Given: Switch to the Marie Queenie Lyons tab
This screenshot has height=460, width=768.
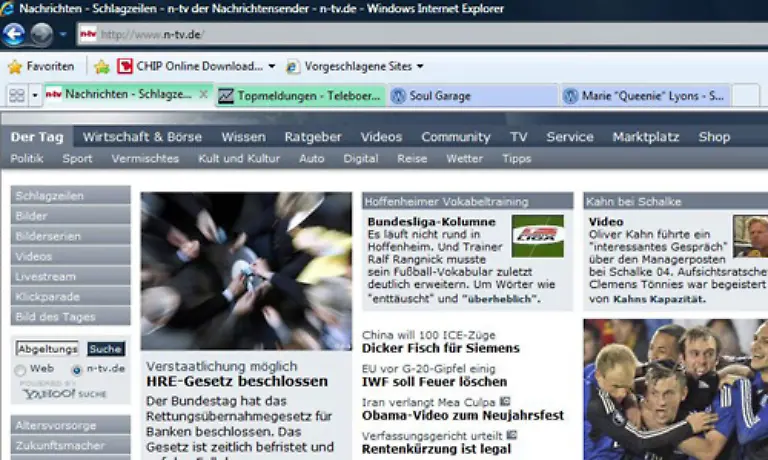Looking at the screenshot, I should 646,96.
